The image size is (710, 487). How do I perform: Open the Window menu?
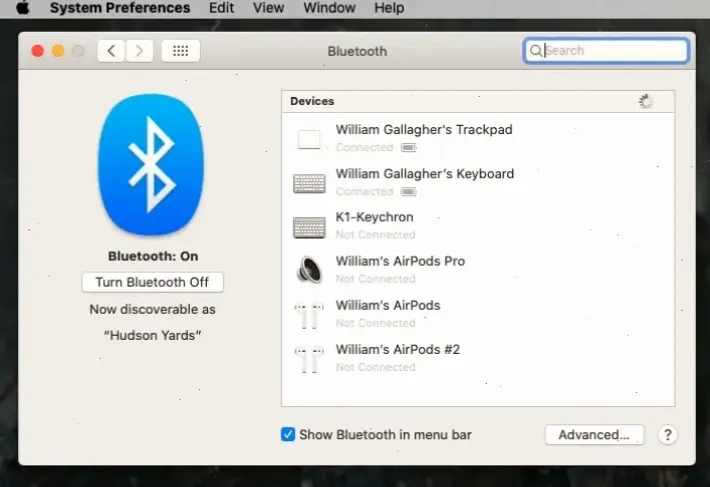(x=329, y=8)
